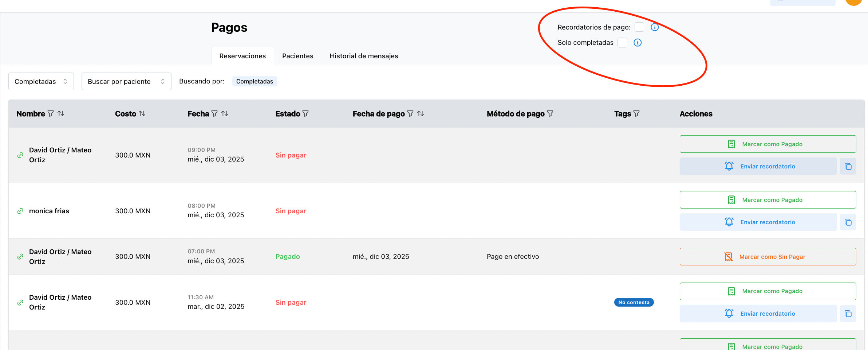Open the Completadas status dropdown
This screenshot has height=350, width=868.
[41, 81]
